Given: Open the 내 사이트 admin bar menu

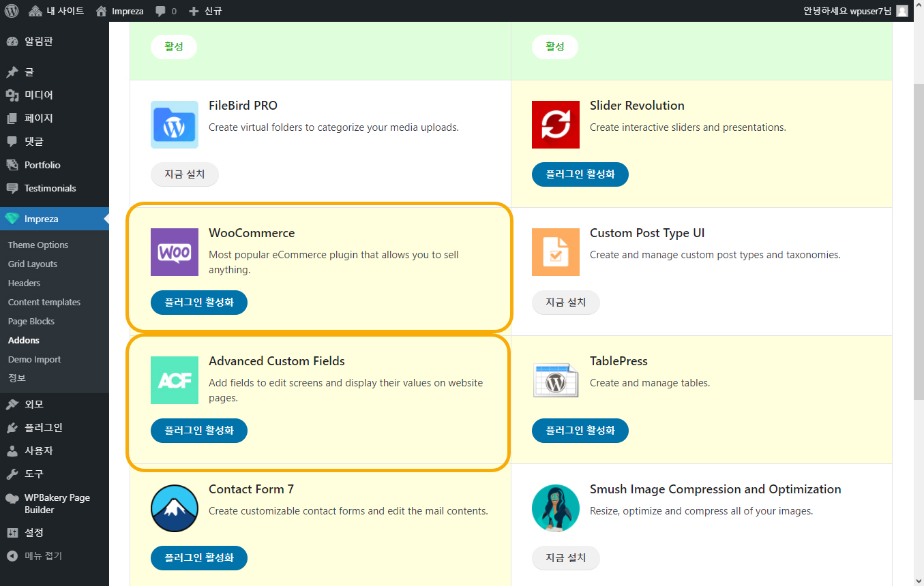Looking at the screenshot, I should (57, 11).
